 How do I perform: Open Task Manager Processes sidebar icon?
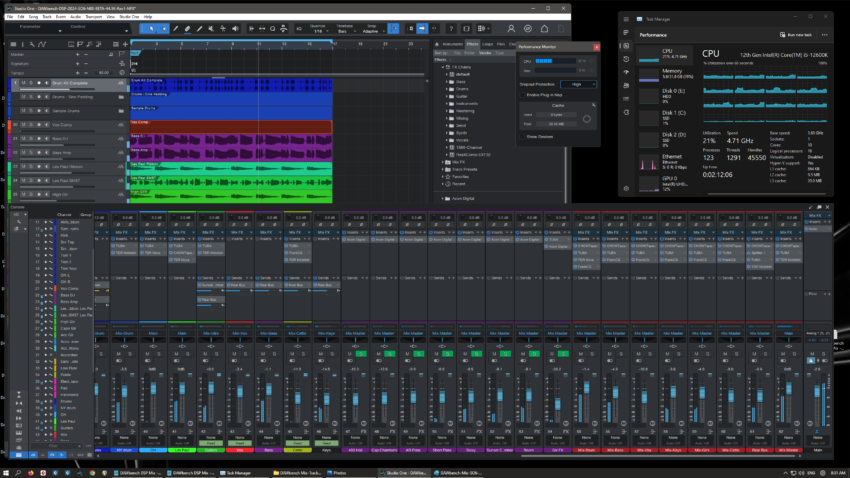click(626, 33)
